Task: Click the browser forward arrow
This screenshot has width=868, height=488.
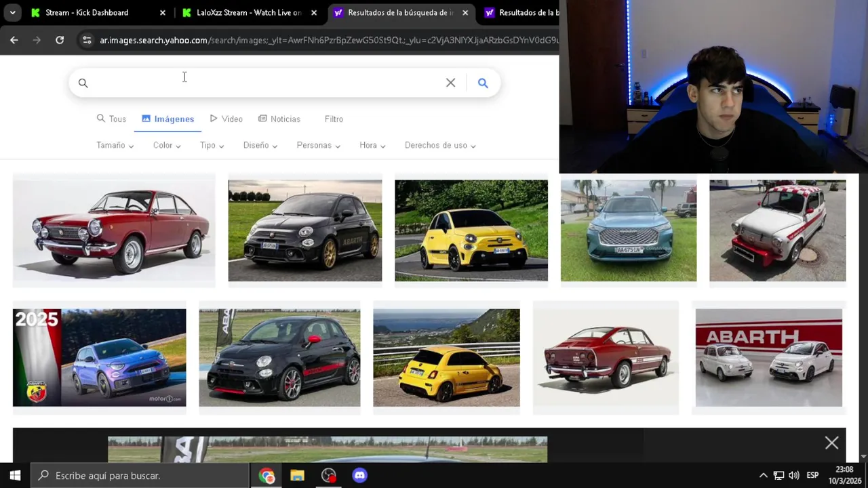Action: pyautogui.click(x=37, y=40)
